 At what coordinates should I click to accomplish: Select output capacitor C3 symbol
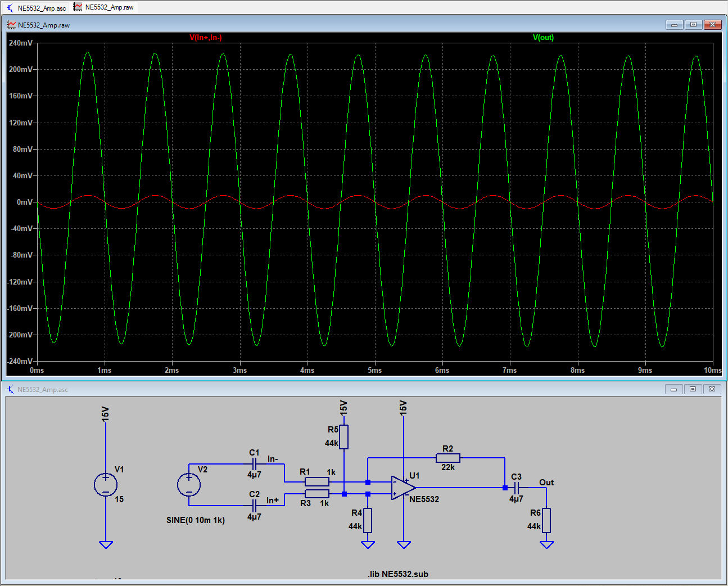point(516,488)
